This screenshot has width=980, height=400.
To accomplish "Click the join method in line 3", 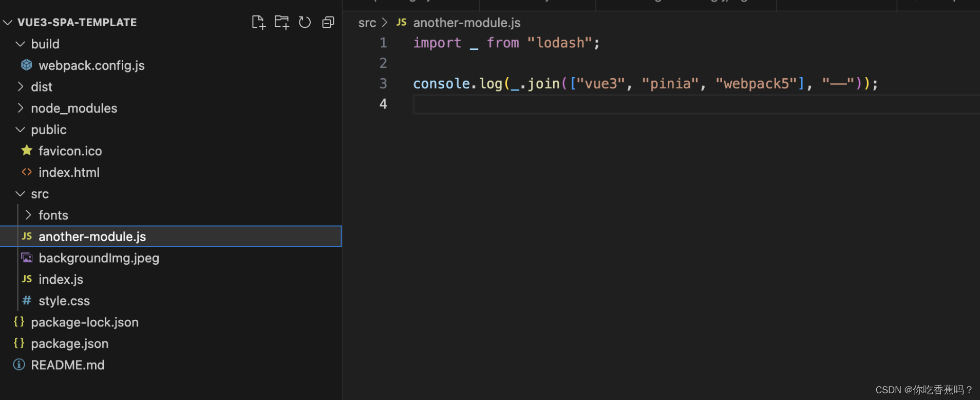I will click(543, 83).
